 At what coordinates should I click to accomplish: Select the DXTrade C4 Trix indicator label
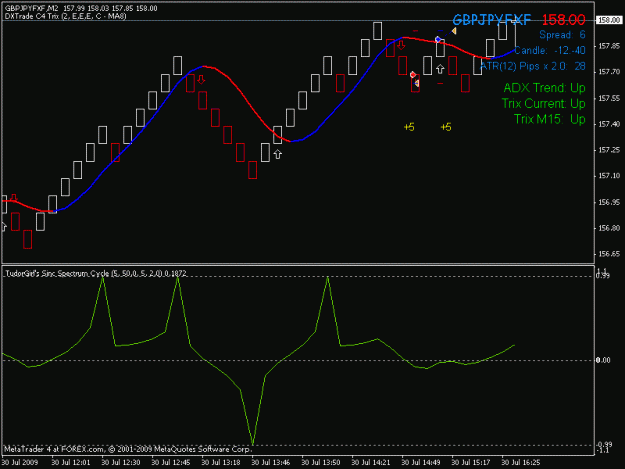pyautogui.click(x=65, y=16)
